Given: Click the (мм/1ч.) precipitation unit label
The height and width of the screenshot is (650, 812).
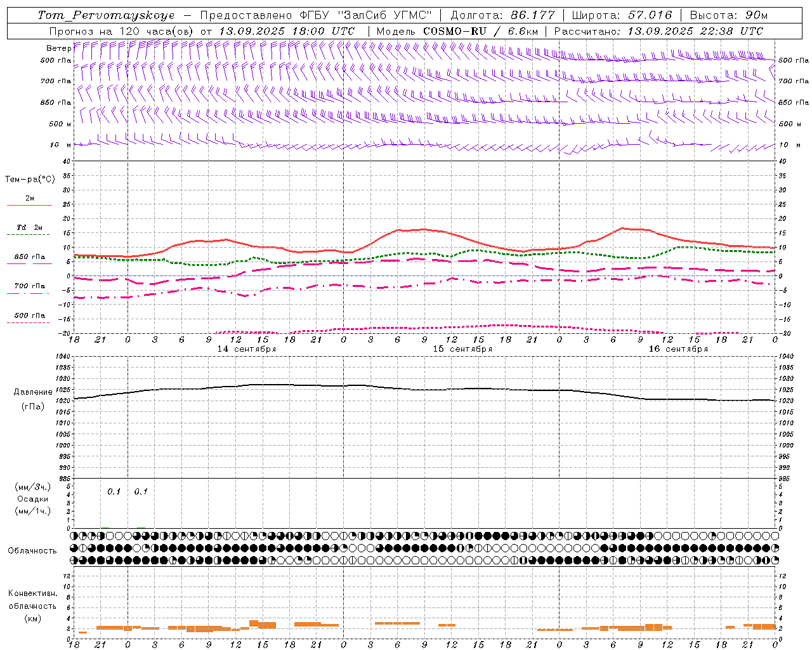Looking at the screenshot, I should pyautogui.click(x=33, y=511).
